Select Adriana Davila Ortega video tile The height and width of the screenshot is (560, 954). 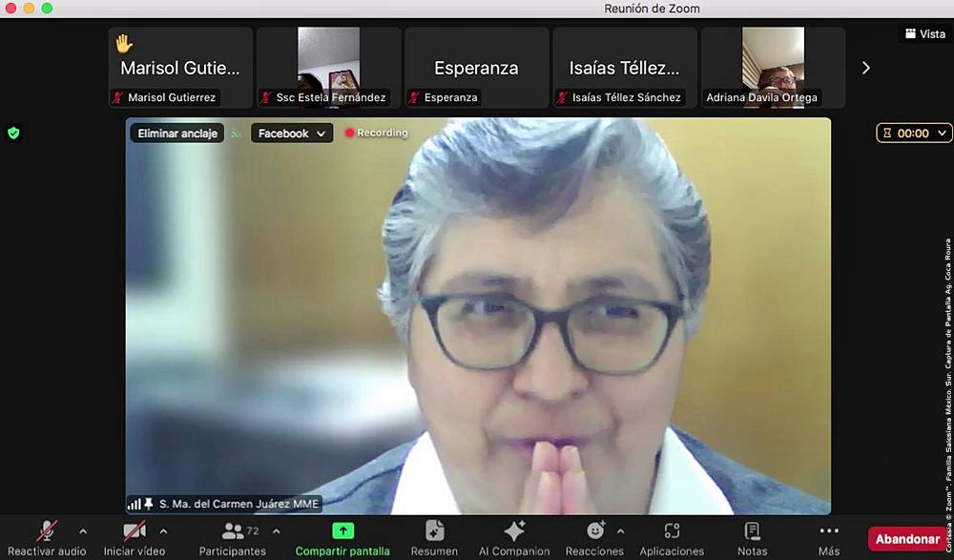click(x=774, y=68)
